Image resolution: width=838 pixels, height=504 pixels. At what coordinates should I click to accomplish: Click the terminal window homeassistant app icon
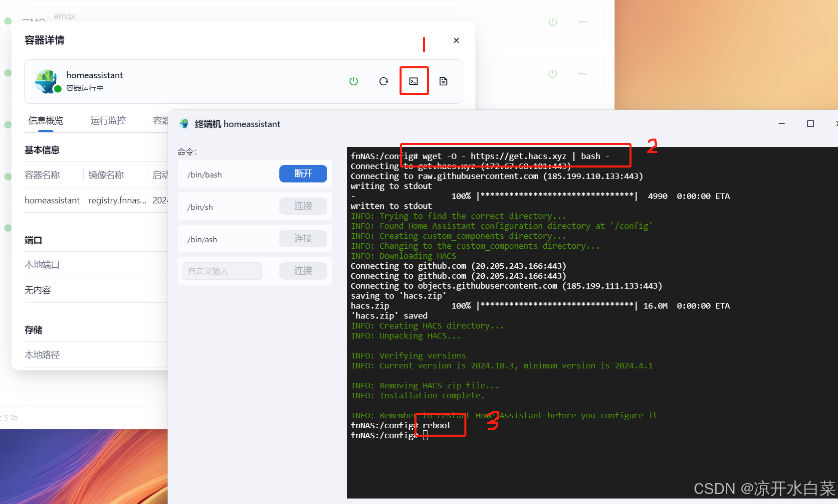click(x=184, y=124)
